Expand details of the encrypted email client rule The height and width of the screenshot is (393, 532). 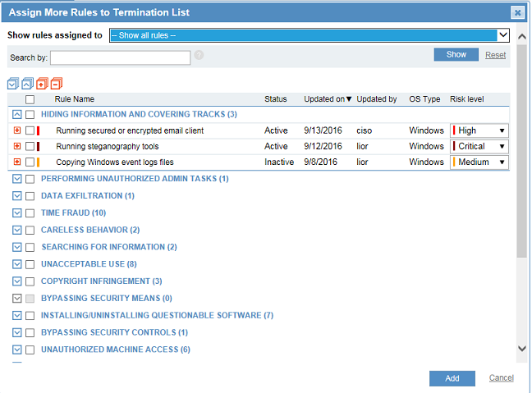(x=17, y=130)
